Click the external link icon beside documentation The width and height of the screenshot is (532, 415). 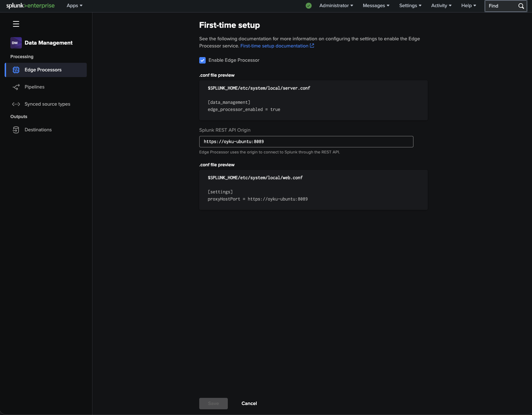(x=312, y=46)
